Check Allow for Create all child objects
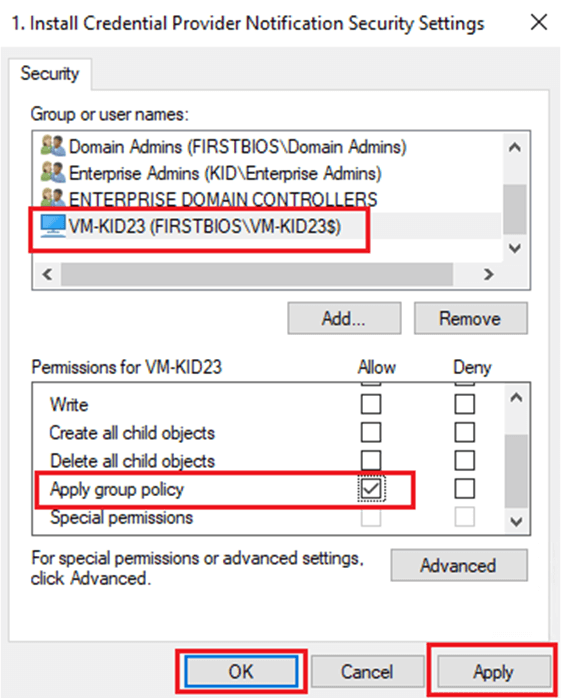This screenshot has width=561, height=699. click(371, 432)
